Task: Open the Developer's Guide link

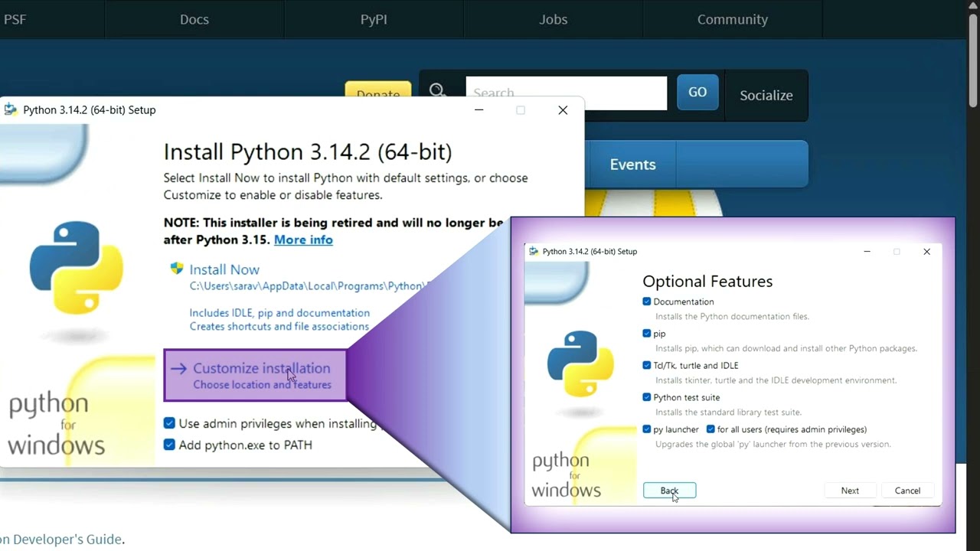Action: coord(61,540)
